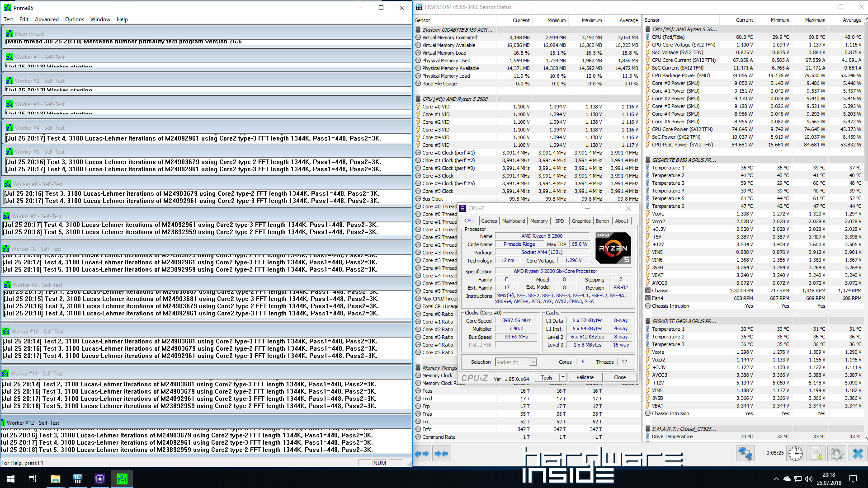Click the Prime95 Main thread window icon
Screen dimensions: 868x488
pos(9,33)
